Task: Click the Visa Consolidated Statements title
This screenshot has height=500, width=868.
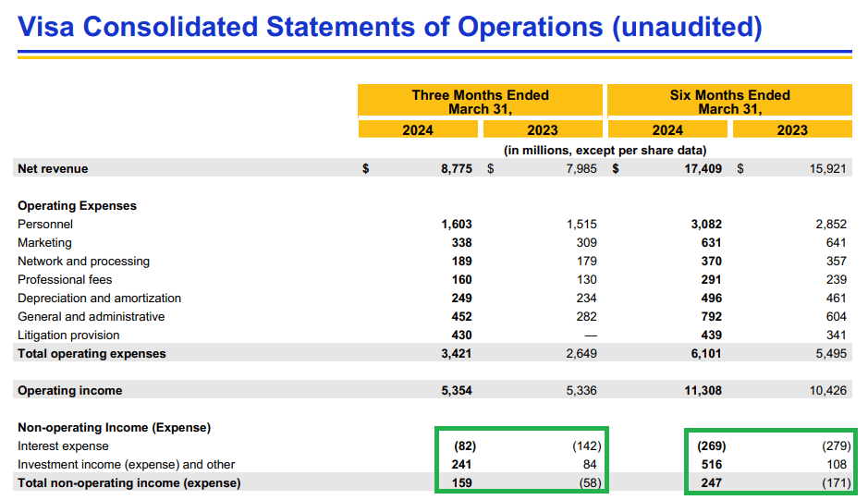Action: click(x=390, y=27)
